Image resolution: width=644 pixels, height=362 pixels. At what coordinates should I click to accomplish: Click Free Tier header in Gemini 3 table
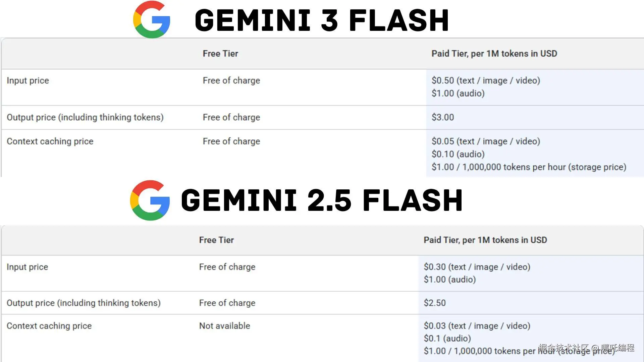click(220, 54)
